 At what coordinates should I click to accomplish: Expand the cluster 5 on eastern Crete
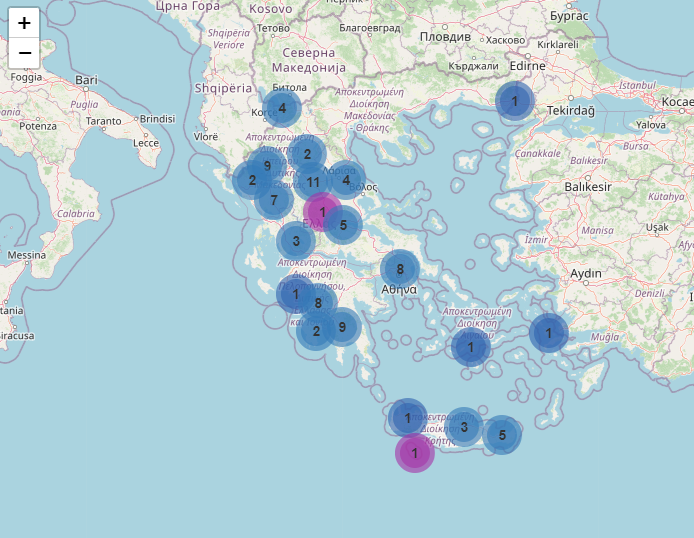click(502, 435)
